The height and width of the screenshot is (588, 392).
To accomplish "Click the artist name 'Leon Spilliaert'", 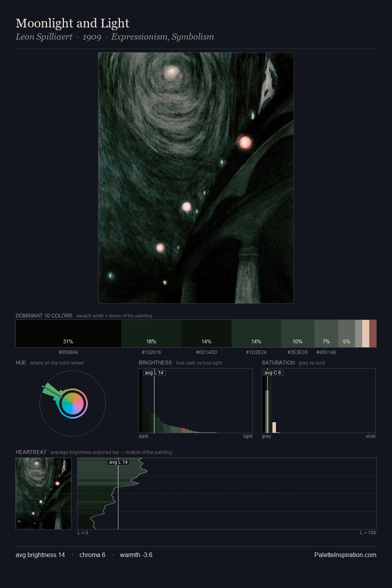I will click(x=44, y=37).
